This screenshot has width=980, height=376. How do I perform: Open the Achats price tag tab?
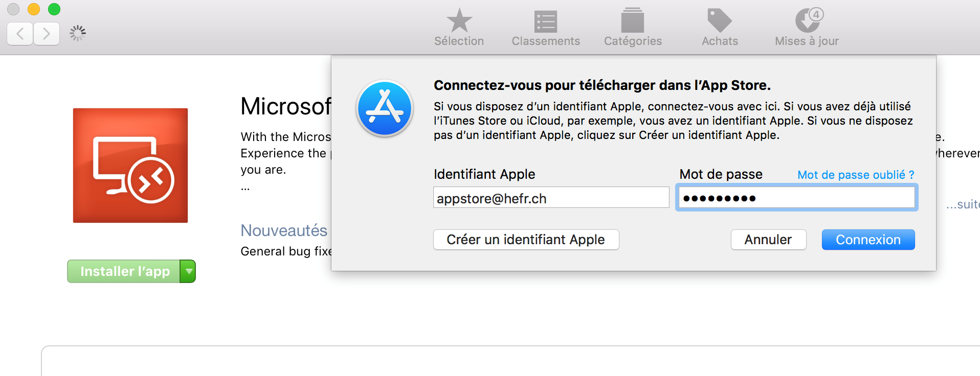(x=720, y=27)
